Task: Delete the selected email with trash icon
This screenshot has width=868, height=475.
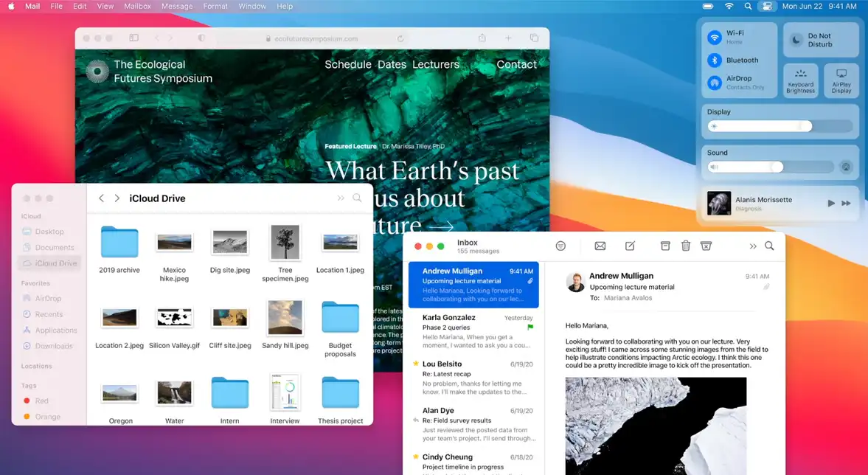Action: pos(686,246)
